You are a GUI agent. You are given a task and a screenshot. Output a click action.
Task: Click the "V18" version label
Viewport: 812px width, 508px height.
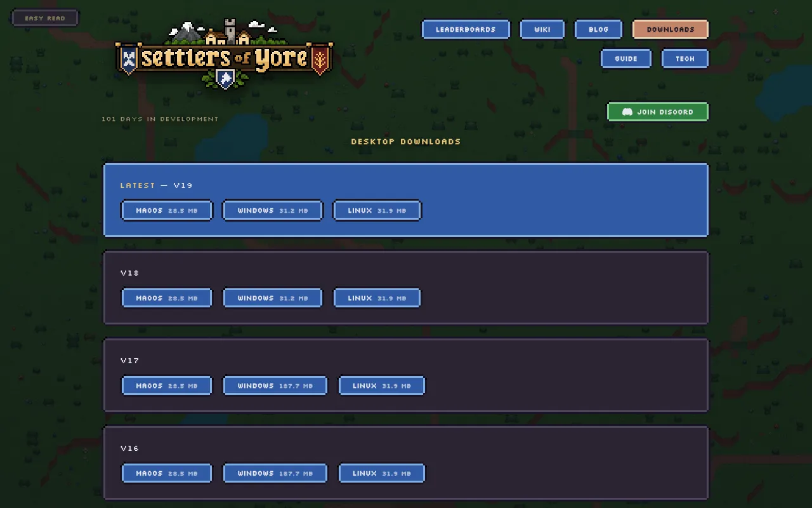pos(130,273)
